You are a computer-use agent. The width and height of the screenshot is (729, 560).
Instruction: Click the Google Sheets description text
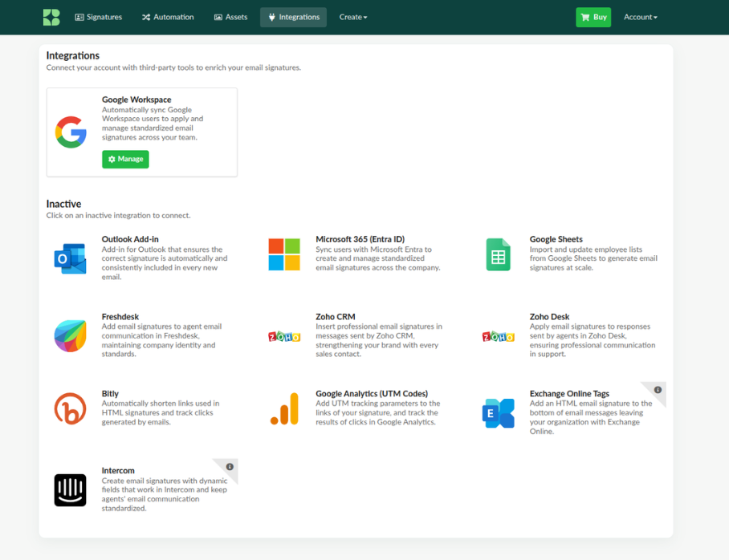(593, 258)
